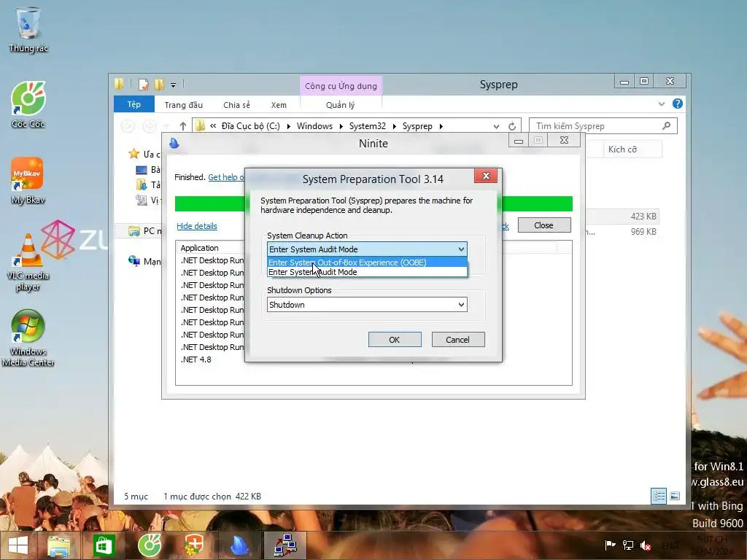Click the favorites star icon in navigation pane
The height and width of the screenshot is (560, 747).
[x=134, y=154]
